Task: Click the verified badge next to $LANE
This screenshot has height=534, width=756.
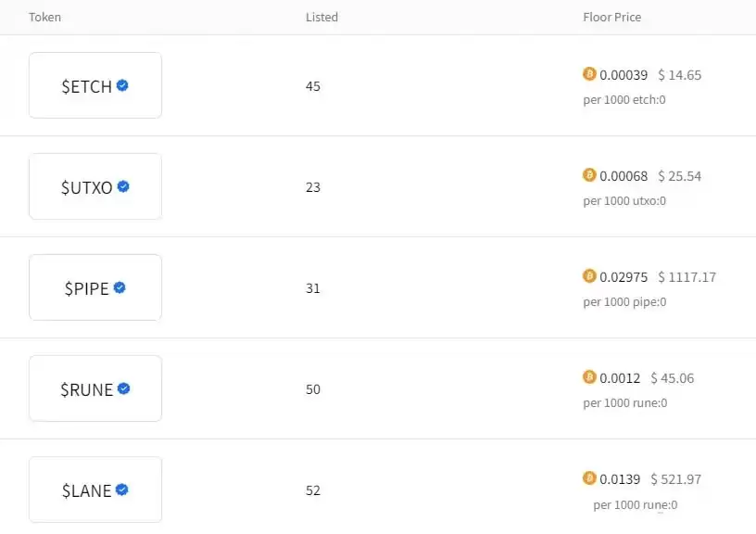Action: coord(121,489)
